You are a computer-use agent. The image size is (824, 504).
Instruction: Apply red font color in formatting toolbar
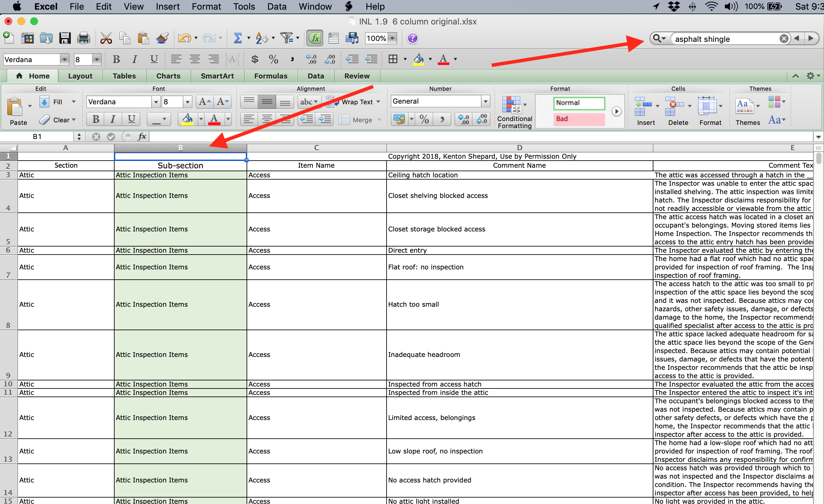coord(443,60)
